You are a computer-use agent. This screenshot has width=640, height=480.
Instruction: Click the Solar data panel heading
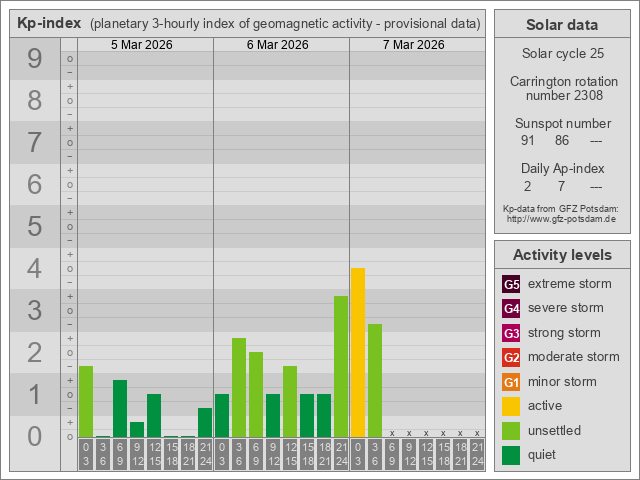pos(562,25)
